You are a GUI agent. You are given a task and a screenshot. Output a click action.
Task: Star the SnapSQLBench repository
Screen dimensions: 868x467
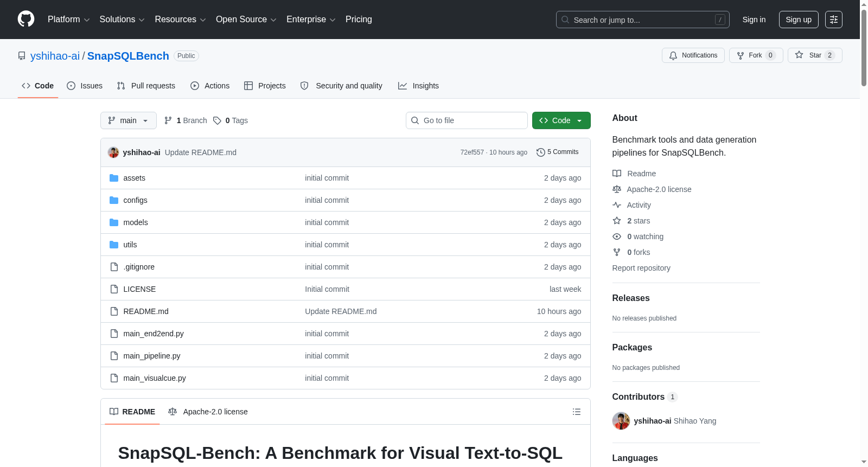[815, 55]
